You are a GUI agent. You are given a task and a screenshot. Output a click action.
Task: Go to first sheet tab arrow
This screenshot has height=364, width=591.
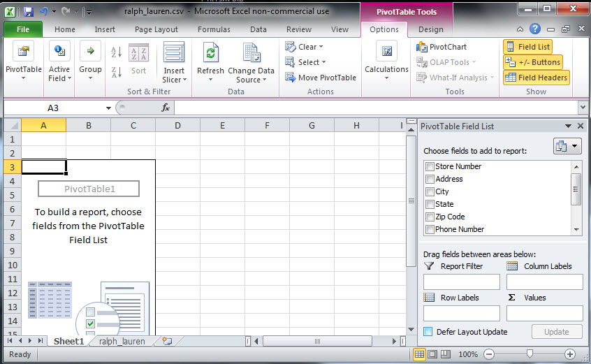coord(10,341)
